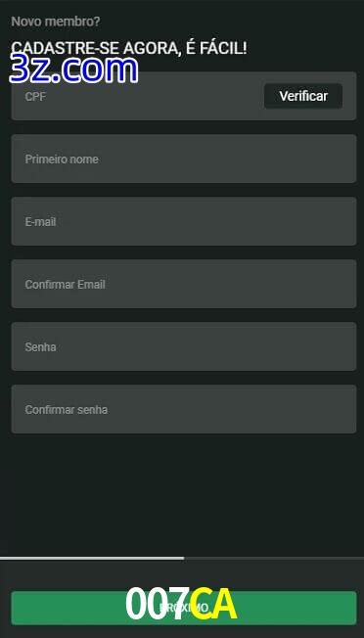Activate the E-mail input field
This screenshot has width=364, height=638.
coord(184,221)
